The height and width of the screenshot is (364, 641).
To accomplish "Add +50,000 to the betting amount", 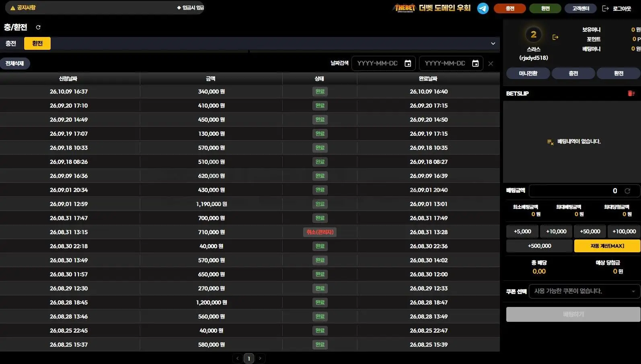I will (x=590, y=231).
